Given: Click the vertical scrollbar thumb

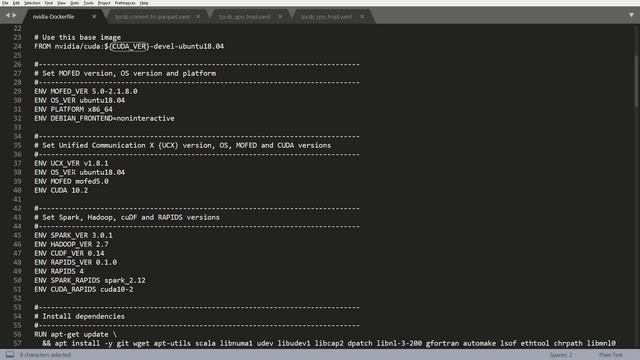Looking at the screenshot, I should click(x=637, y=81).
